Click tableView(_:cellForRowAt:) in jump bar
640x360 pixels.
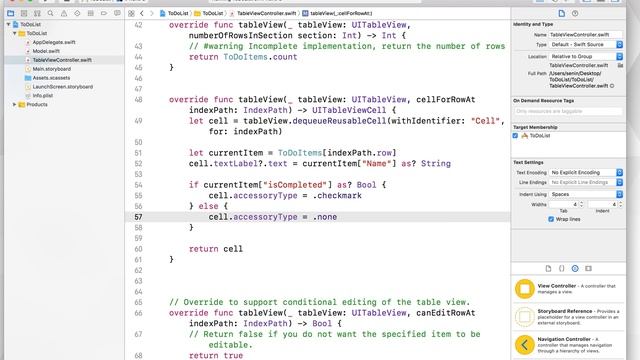pos(337,13)
